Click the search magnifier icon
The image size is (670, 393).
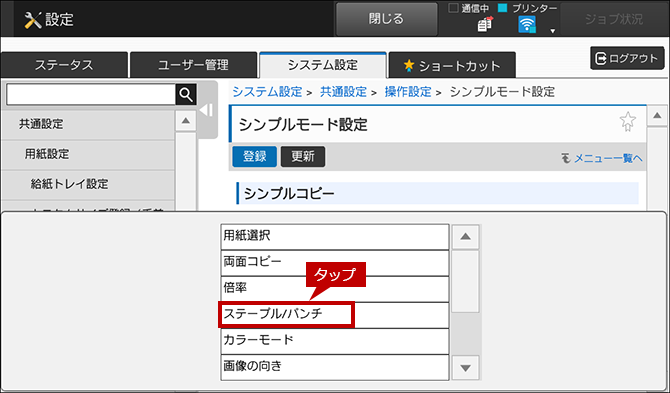tap(186, 94)
